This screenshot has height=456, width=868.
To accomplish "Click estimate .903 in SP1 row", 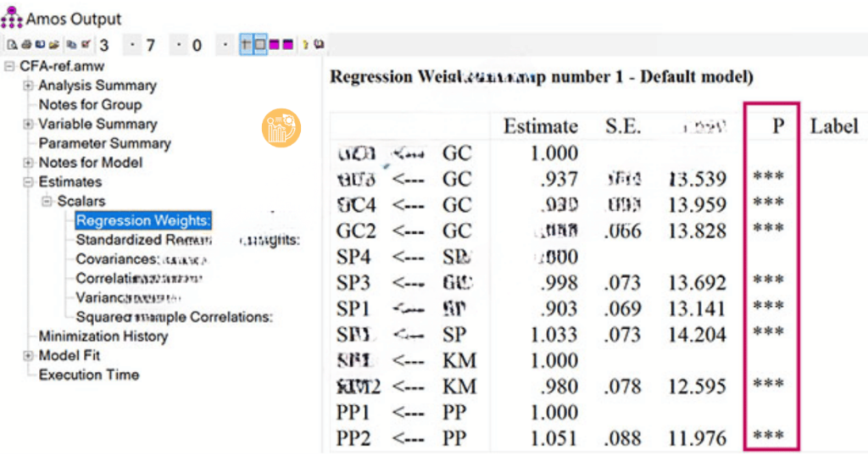I will point(559,309).
